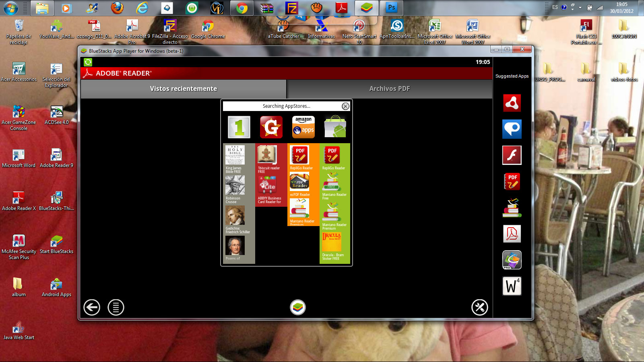Image resolution: width=644 pixels, height=362 pixels.
Task: Select the Mantano Reader Free app
Action: [x=334, y=186]
